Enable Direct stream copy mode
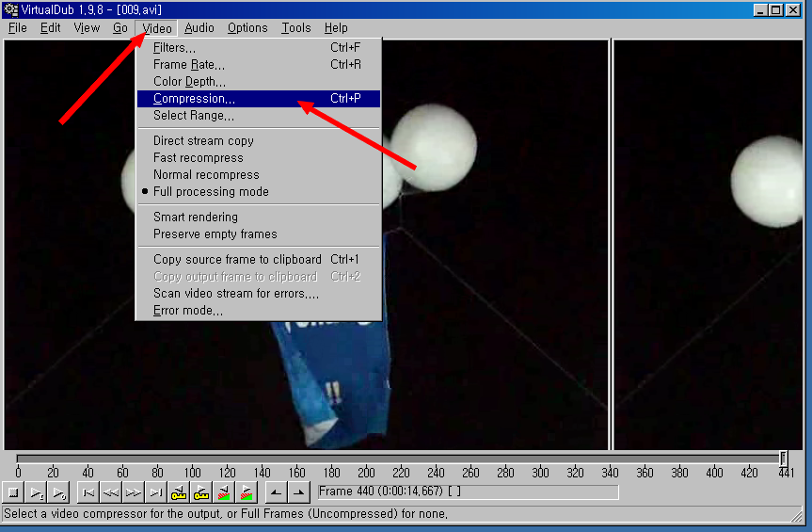The height and width of the screenshot is (532, 812). 259,141
